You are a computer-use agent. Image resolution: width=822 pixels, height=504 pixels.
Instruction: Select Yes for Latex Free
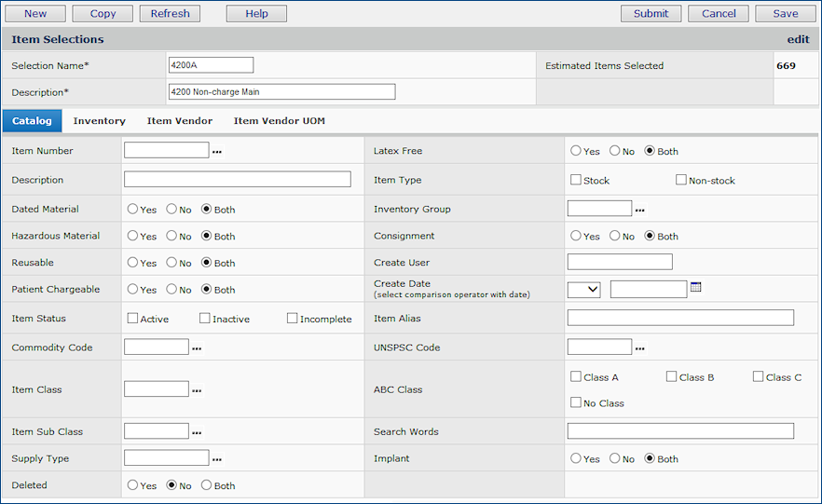pos(576,151)
